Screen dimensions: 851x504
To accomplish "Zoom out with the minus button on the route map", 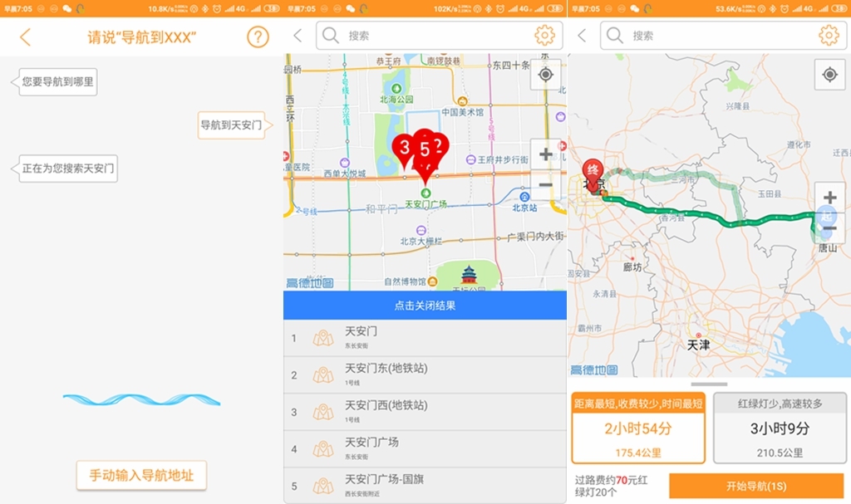I will (828, 228).
